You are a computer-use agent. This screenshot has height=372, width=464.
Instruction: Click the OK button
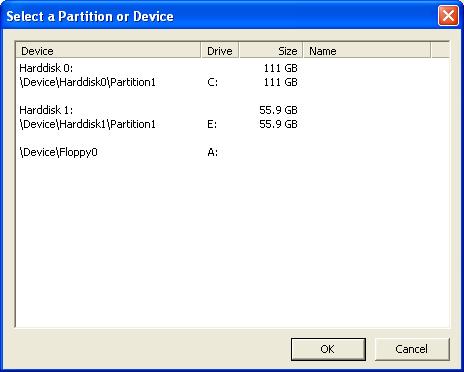pyautogui.click(x=328, y=349)
